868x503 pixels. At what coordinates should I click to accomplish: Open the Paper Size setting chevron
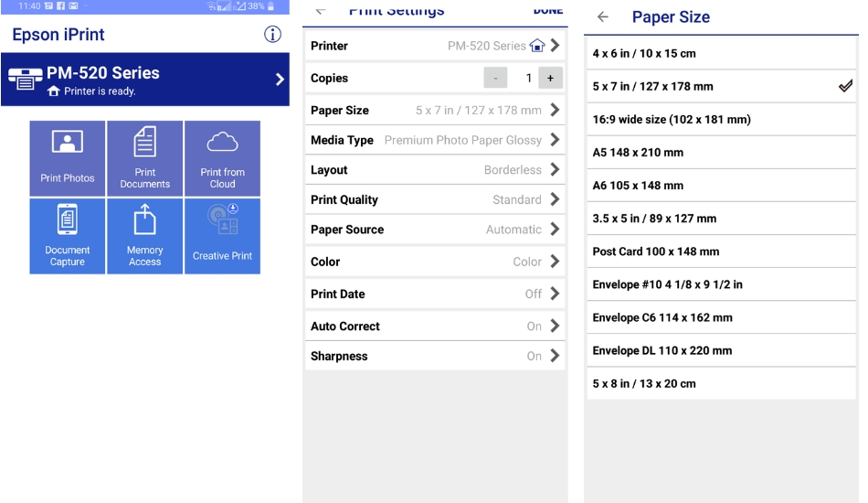coord(556,110)
